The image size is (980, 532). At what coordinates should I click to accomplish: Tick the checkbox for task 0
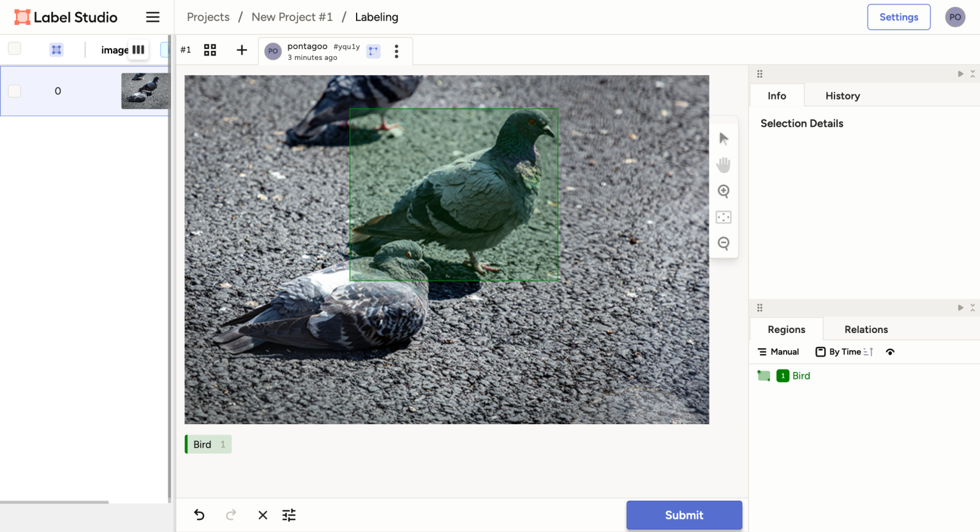tap(15, 91)
